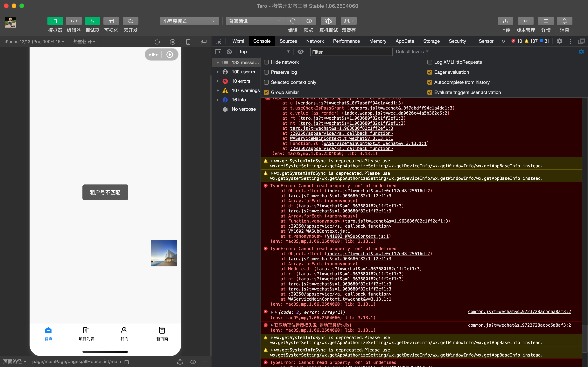Click the element inspector arrow icon
The height and width of the screenshot is (367, 588).
point(218,41)
